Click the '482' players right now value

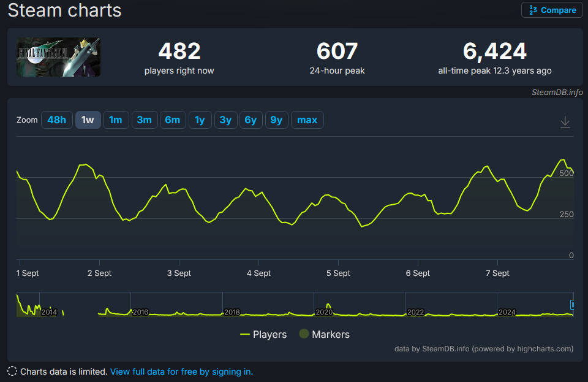coord(179,51)
